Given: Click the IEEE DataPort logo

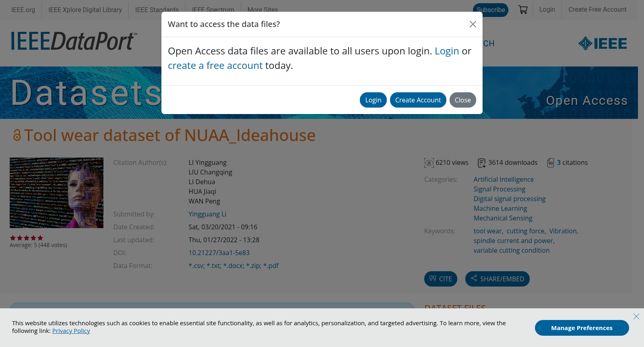Looking at the screenshot, I should click(74, 41).
